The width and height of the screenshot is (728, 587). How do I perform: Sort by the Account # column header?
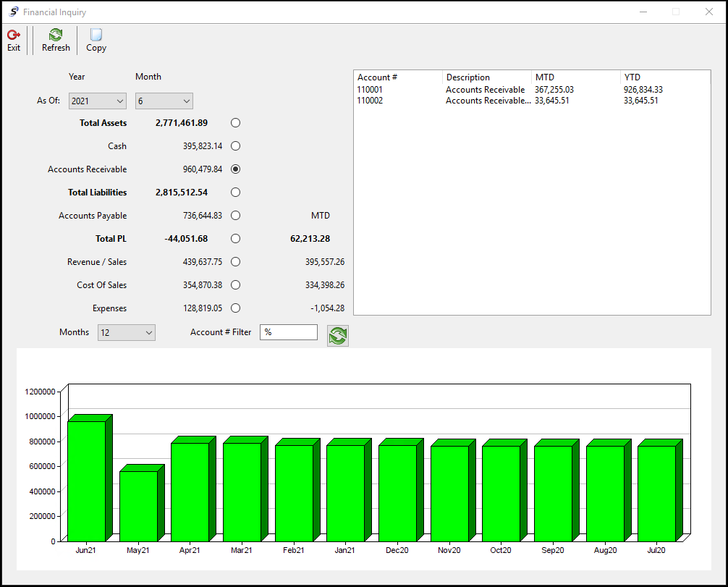(398, 77)
